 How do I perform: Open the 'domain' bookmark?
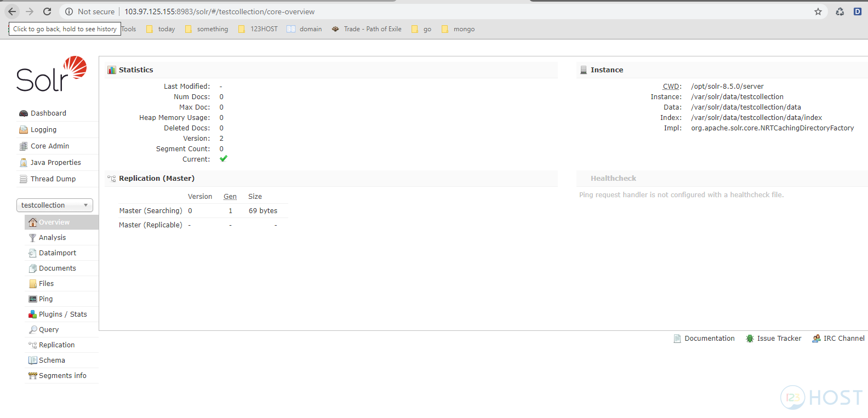(305, 29)
